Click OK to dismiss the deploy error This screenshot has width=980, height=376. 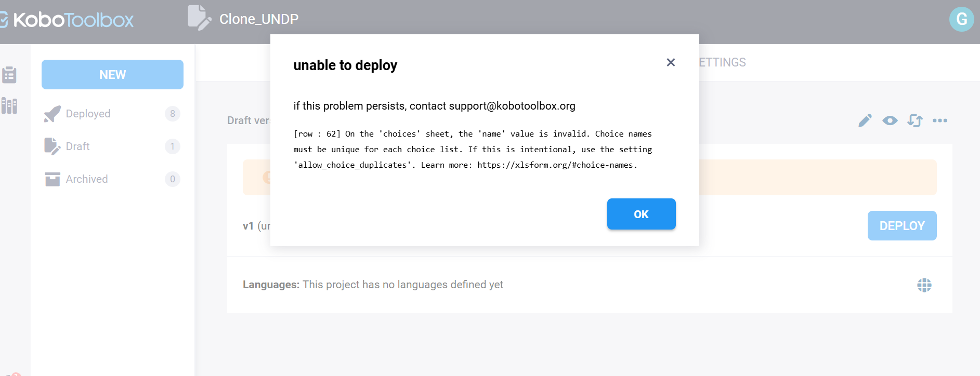coord(641,214)
